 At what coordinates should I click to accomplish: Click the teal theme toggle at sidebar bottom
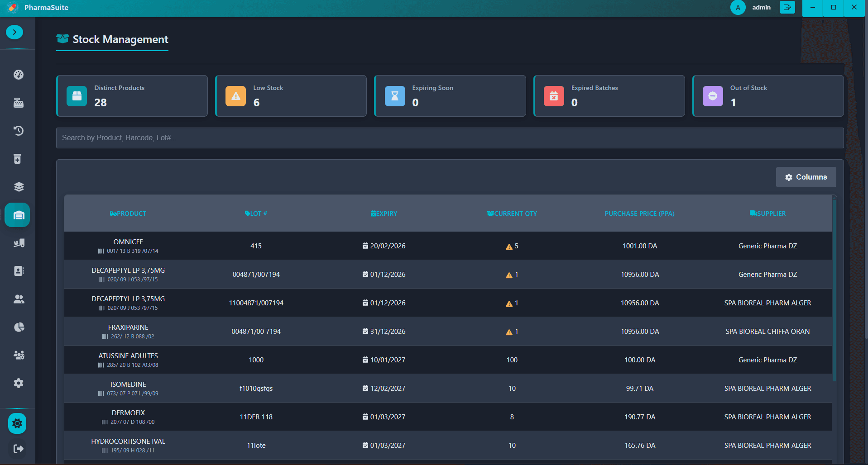coord(17,423)
